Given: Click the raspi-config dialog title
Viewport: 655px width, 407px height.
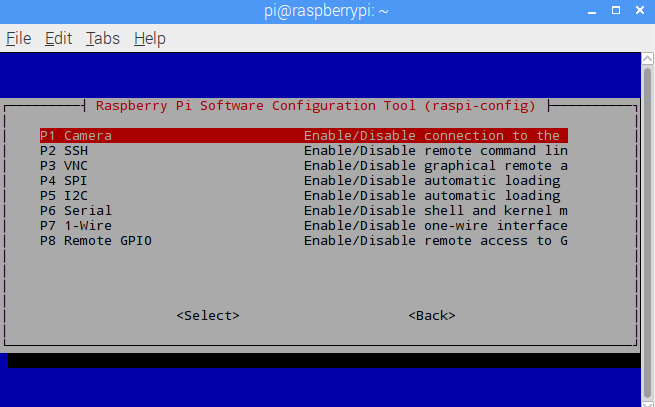Looking at the screenshot, I should coord(316,106).
